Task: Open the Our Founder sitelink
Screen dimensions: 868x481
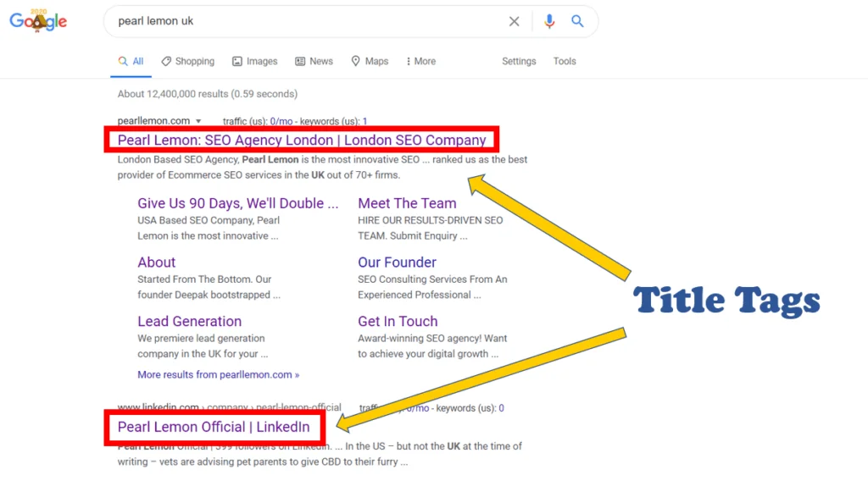Action: (397, 263)
